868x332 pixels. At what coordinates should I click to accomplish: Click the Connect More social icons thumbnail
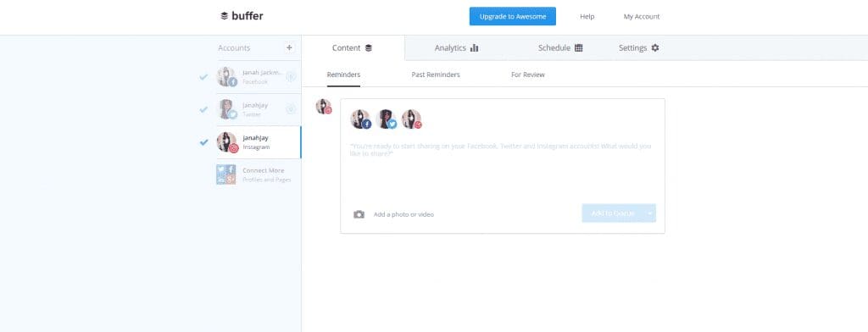226,174
